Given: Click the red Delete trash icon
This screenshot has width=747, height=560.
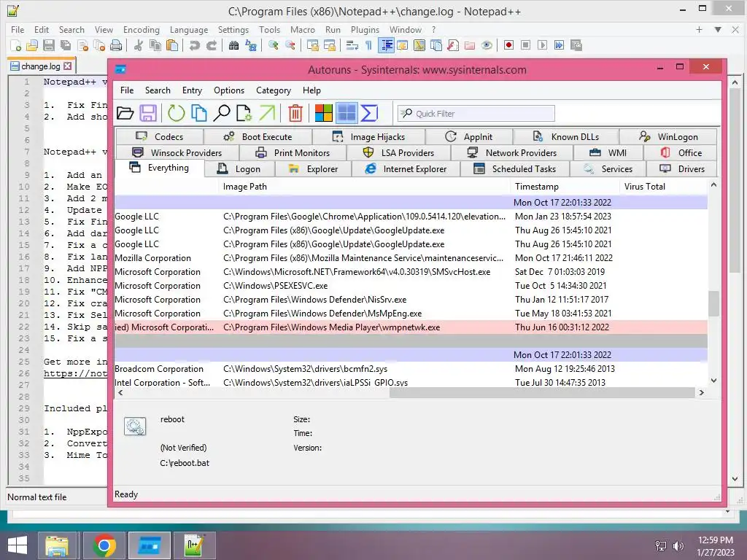Looking at the screenshot, I should pyautogui.click(x=295, y=113).
